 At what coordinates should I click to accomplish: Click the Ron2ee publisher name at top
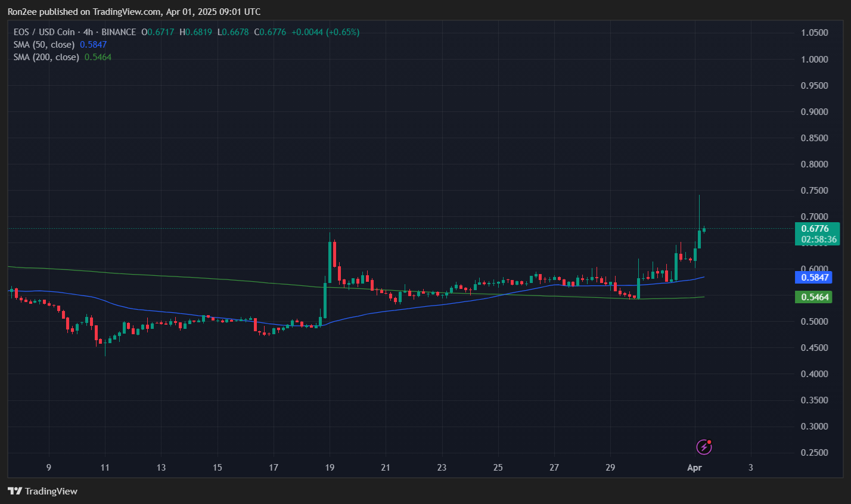point(23,11)
